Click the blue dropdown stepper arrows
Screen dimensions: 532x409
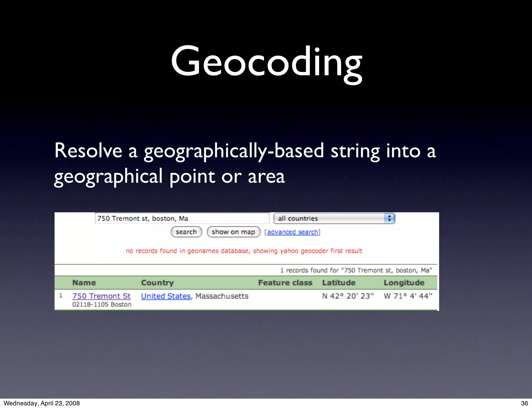pyautogui.click(x=389, y=218)
